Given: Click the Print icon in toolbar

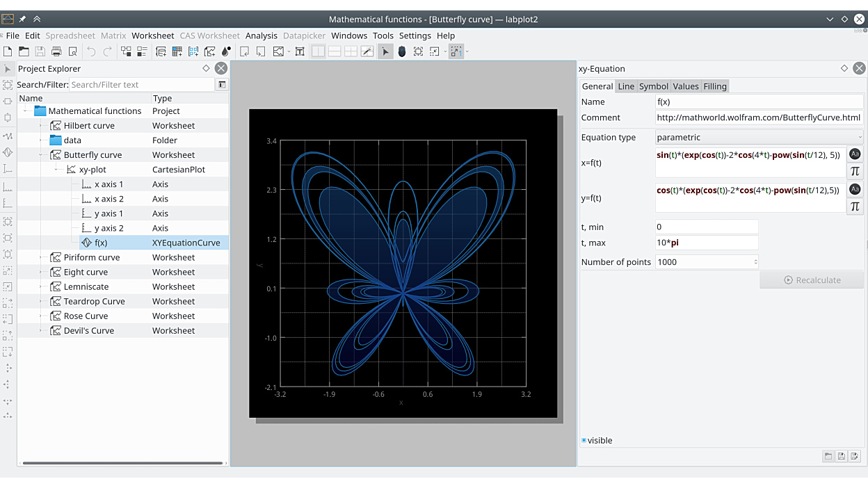Looking at the screenshot, I should tap(56, 51).
